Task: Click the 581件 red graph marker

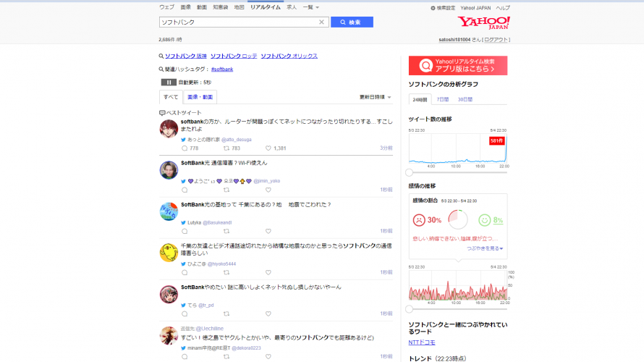Action: click(496, 140)
